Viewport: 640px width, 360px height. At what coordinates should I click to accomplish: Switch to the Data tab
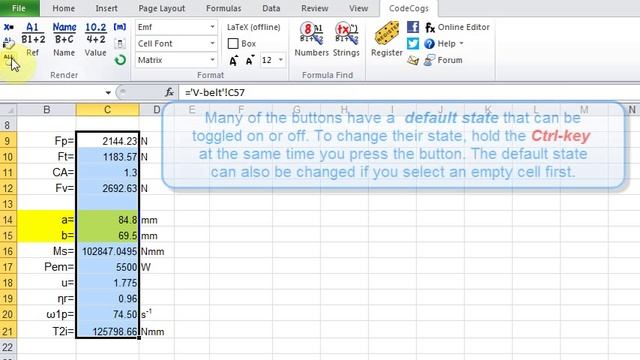pyautogui.click(x=271, y=8)
